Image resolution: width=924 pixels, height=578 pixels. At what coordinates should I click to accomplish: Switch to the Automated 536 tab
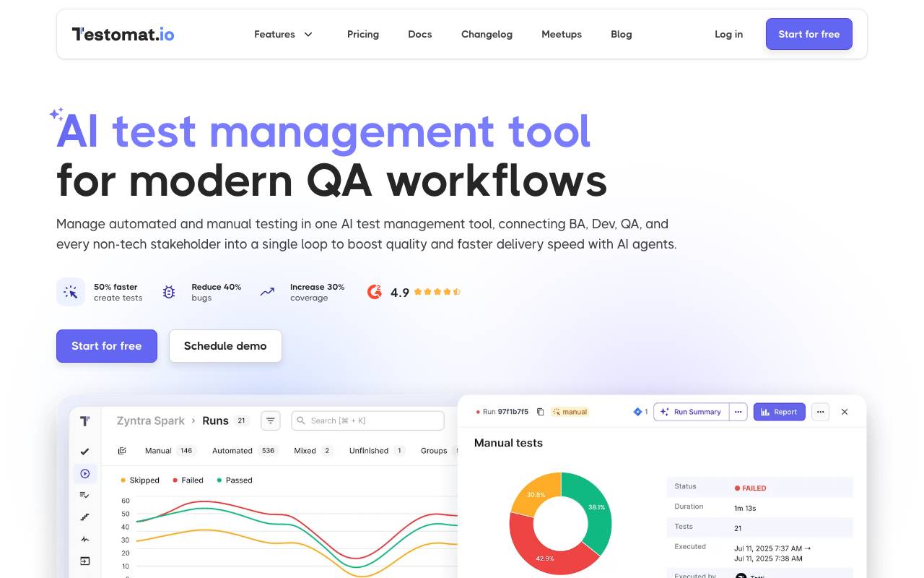[245, 451]
